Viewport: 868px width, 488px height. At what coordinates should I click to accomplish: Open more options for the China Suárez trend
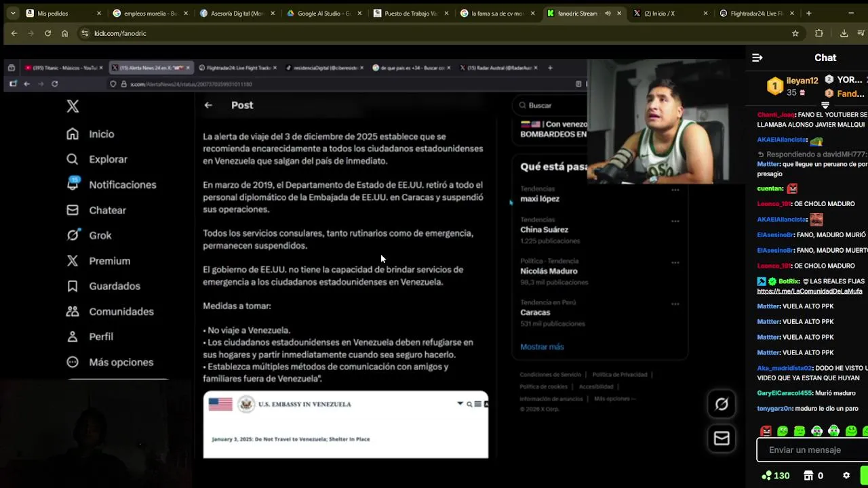675,221
